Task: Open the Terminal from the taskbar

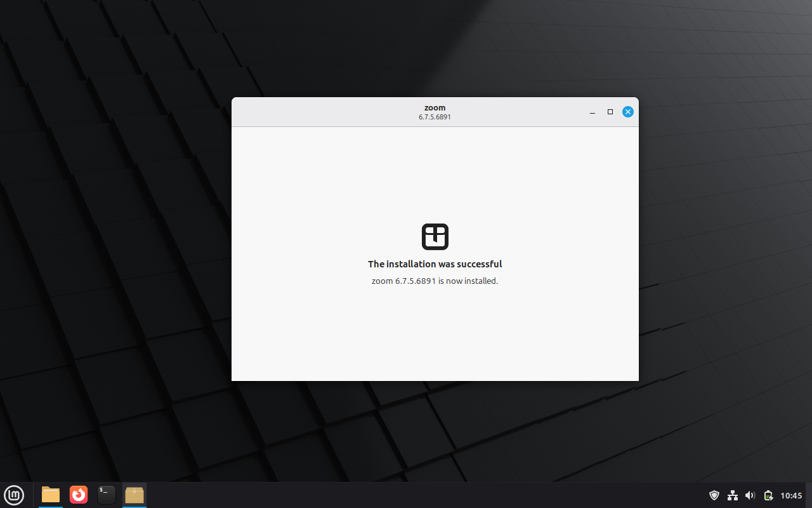Action: [107, 495]
